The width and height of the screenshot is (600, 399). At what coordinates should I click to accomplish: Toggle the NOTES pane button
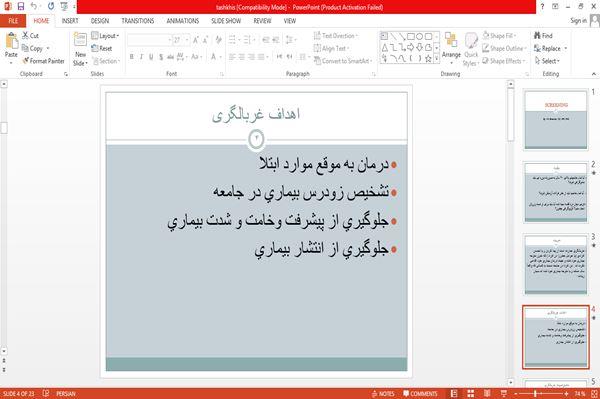point(383,393)
